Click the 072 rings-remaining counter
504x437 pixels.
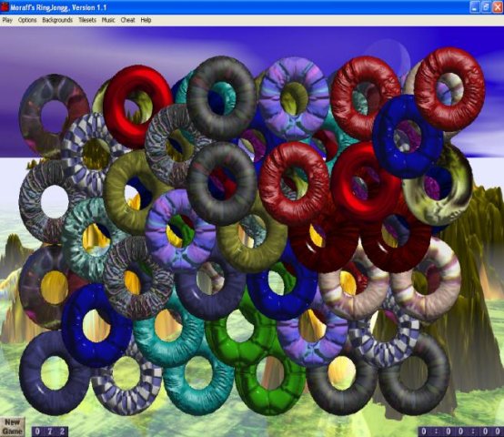(50, 432)
